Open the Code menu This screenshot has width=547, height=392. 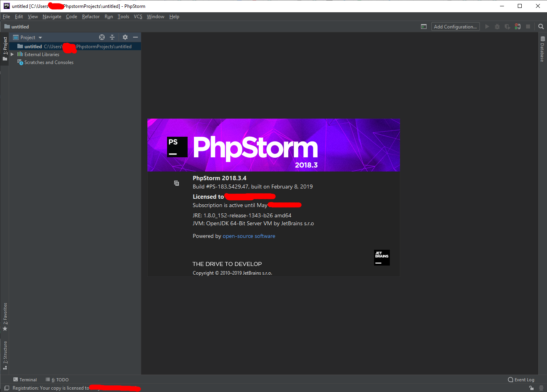[x=71, y=17]
